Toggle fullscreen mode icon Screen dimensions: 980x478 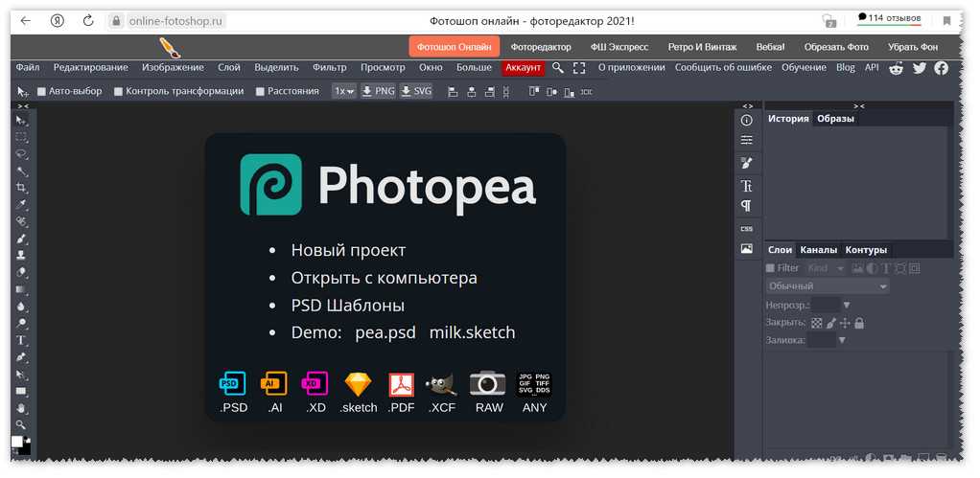[x=579, y=68]
